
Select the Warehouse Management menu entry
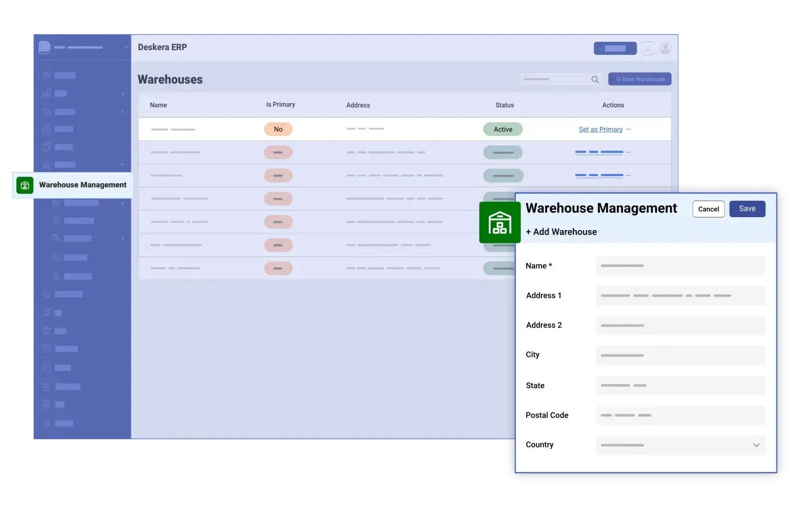tap(82, 185)
